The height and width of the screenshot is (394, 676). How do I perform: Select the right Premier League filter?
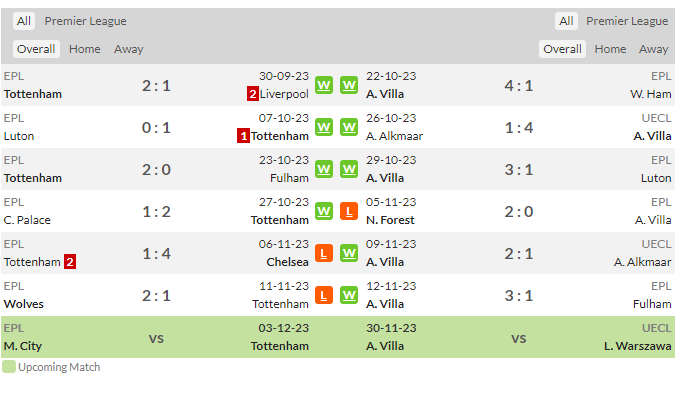point(627,21)
